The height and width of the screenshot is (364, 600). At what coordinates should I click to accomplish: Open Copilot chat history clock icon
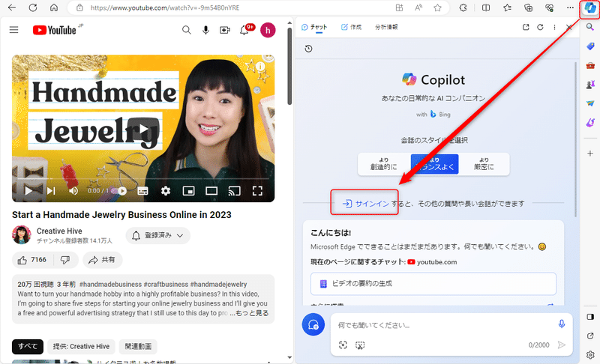coord(308,49)
